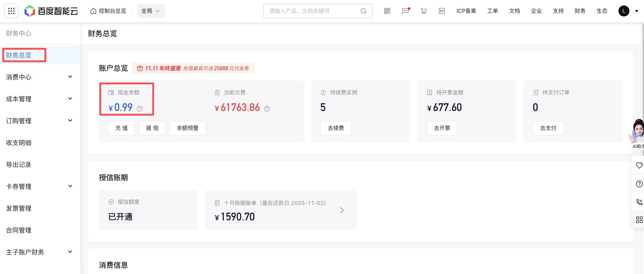Click the heart favorite icon on right sidebar
Screen dimensions: 644x274
639,165
